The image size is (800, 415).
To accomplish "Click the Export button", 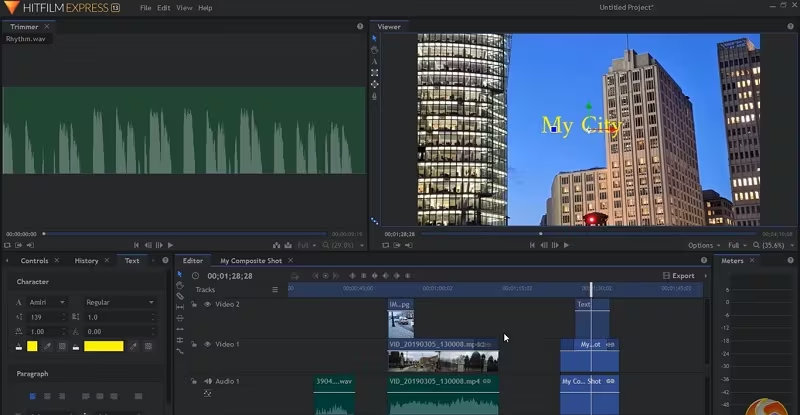I will tap(679, 276).
